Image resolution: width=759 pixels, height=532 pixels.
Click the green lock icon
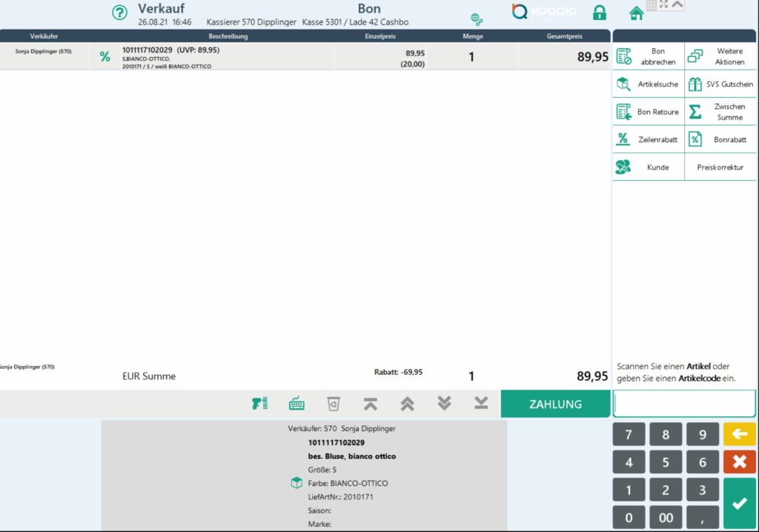coord(600,13)
